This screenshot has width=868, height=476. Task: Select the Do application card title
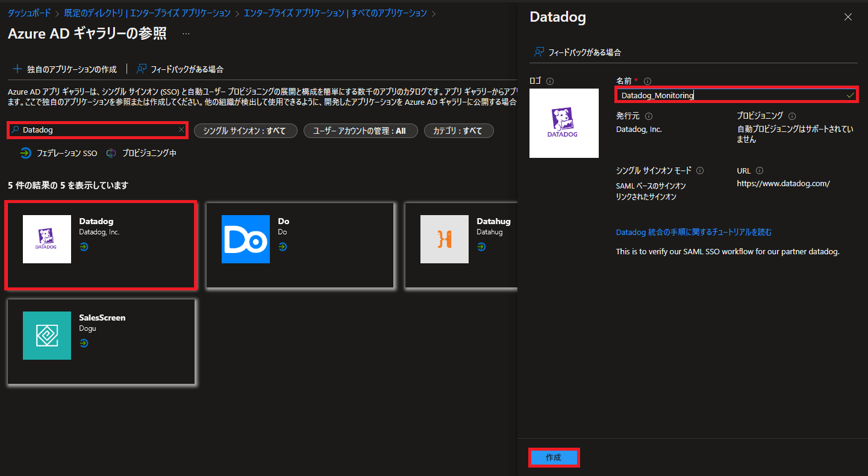(x=284, y=221)
